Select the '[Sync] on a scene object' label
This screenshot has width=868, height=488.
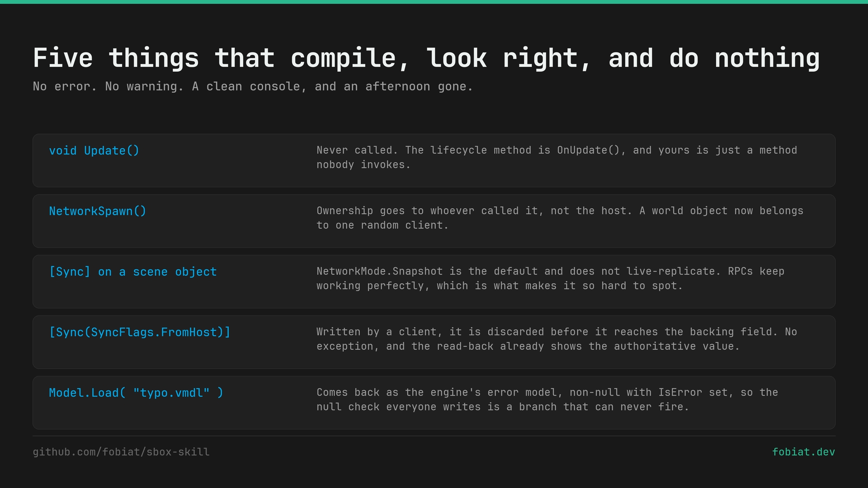[x=133, y=272]
